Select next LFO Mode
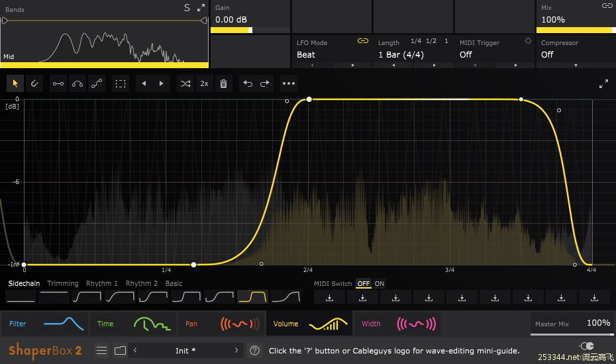616x364 pixels. pyautogui.click(x=352, y=65)
